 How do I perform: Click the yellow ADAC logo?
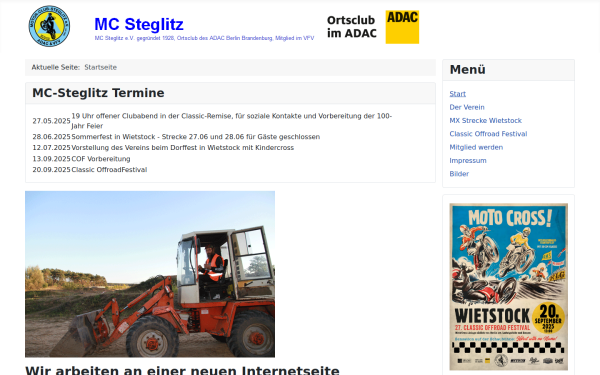coord(402,27)
